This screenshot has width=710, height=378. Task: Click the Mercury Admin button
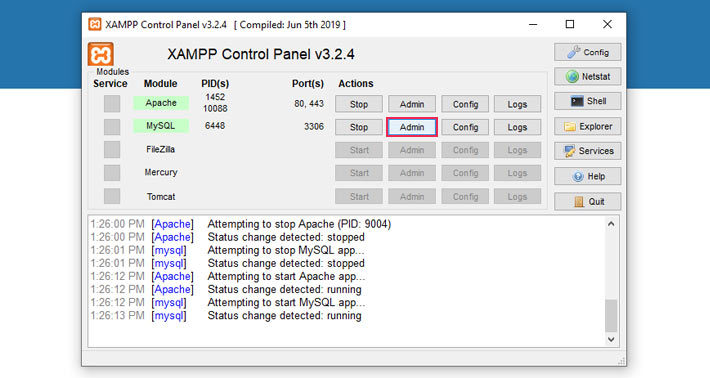tap(412, 173)
